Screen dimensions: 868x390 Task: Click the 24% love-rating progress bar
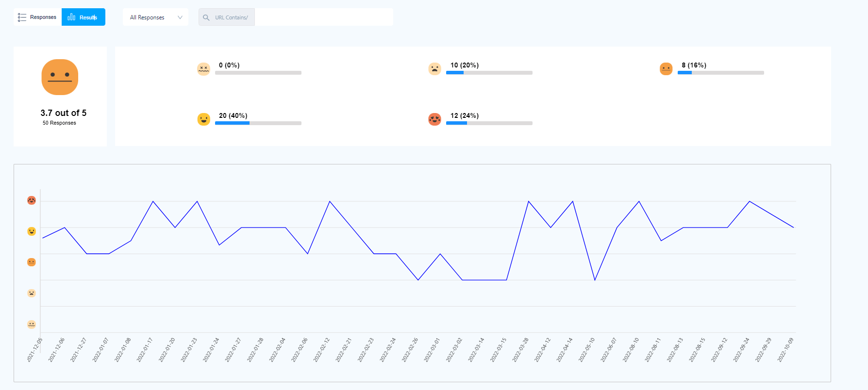click(489, 123)
